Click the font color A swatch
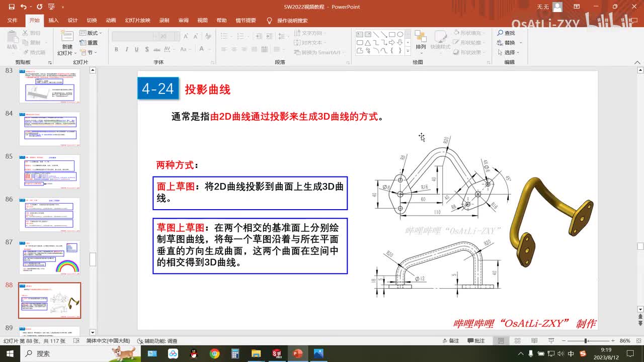The width and height of the screenshot is (644, 362). (x=202, y=49)
